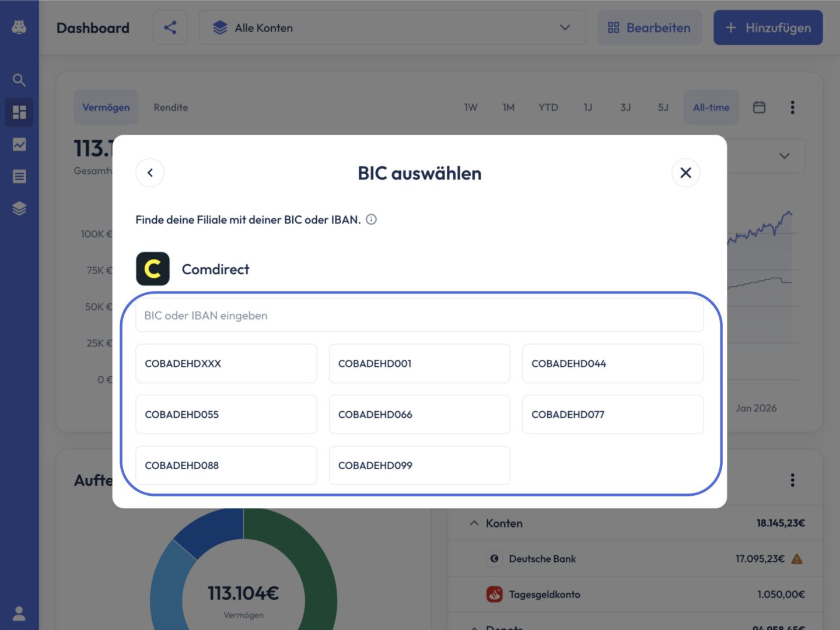Choose BIC COBADEHD099
The image size is (840, 630).
(x=419, y=466)
